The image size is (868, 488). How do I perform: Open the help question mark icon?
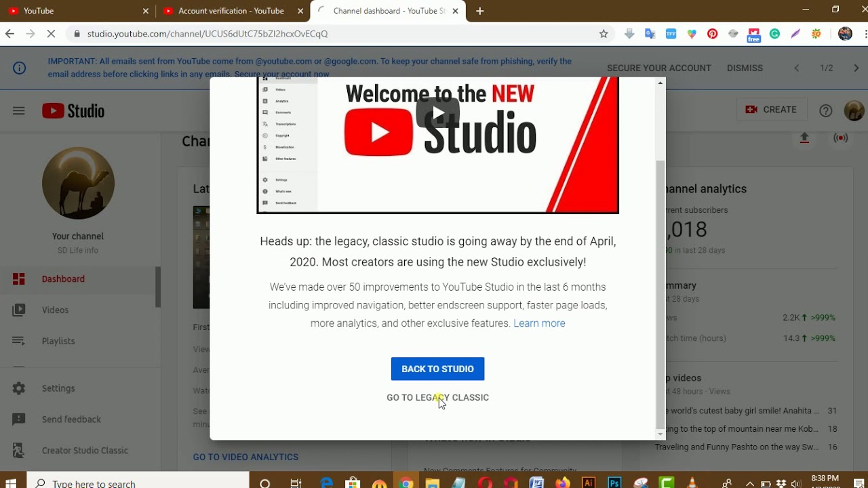point(825,110)
